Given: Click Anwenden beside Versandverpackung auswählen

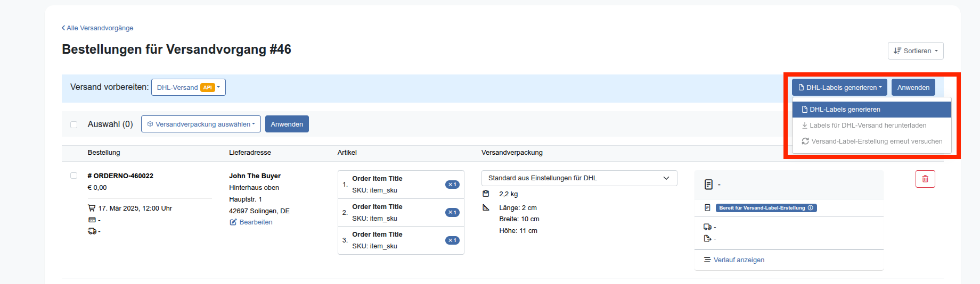Looking at the screenshot, I should tap(287, 124).
